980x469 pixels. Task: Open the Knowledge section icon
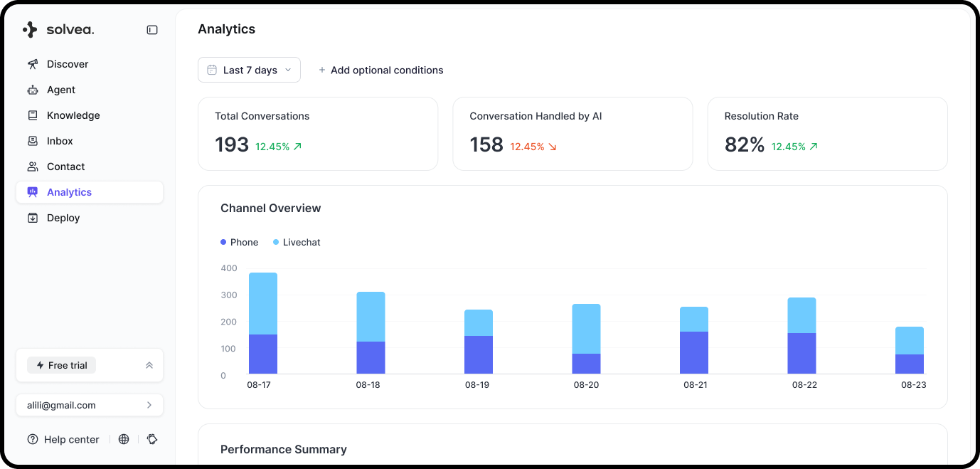(x=33, y=115)
